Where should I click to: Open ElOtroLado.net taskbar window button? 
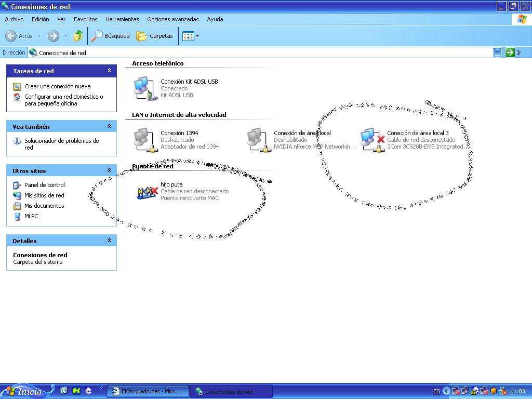coord(148,391)
